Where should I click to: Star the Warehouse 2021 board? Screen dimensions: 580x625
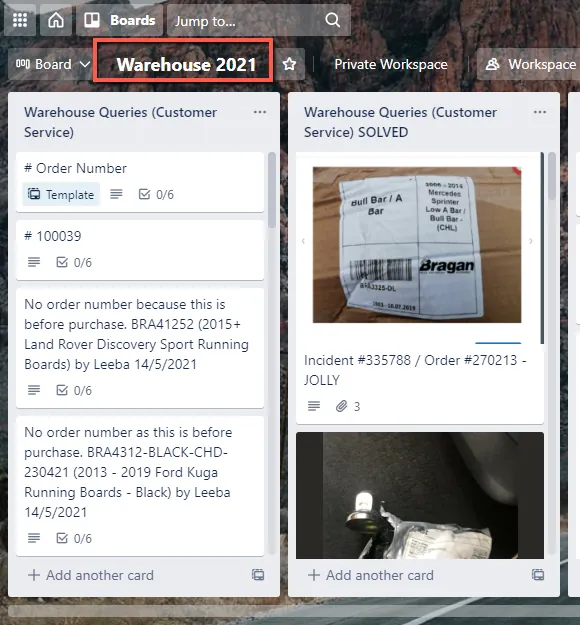tap(289, 64)
